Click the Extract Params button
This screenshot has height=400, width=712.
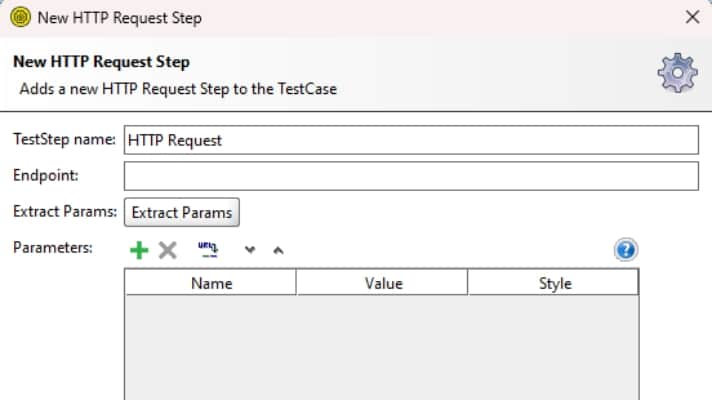182,212
